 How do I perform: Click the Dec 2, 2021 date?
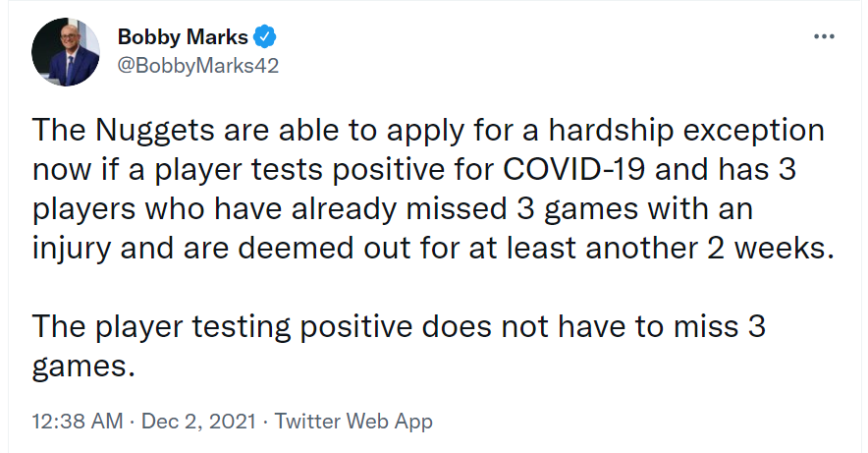[x=200, y=422]
